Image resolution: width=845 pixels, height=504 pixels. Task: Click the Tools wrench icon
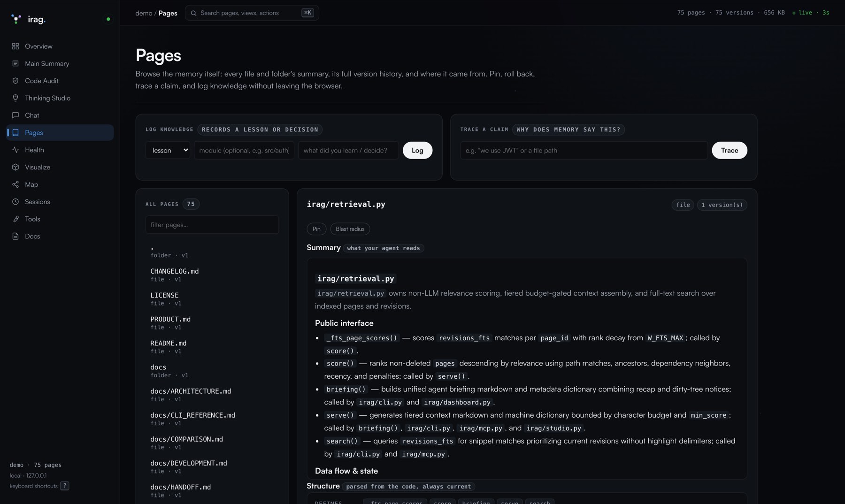pyautogui.click(x=15, y=219)
